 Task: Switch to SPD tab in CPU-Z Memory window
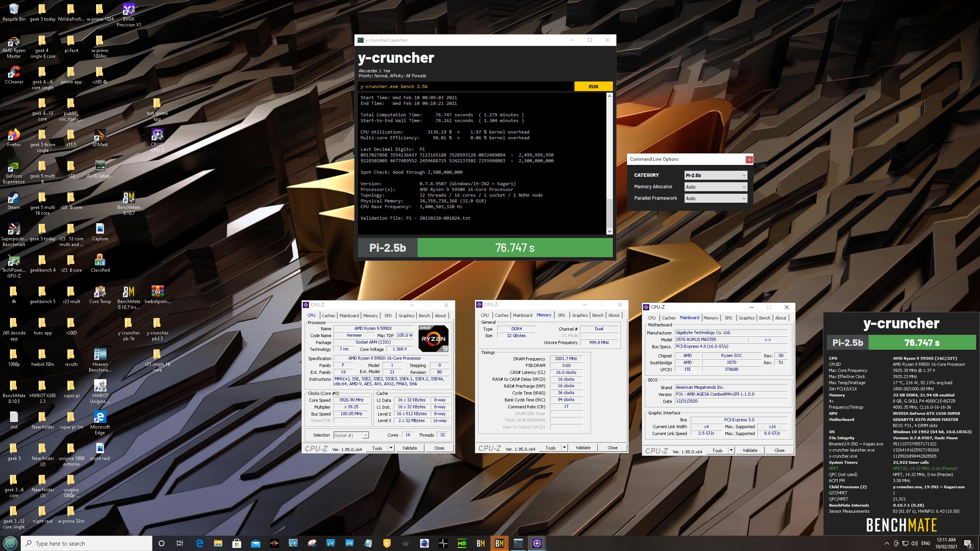point(561,315)
